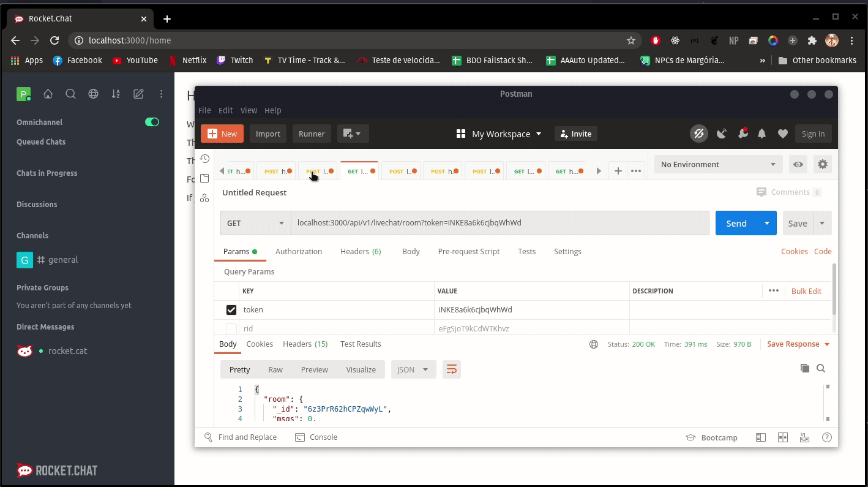Open the Postman File menu
The width and height of the screenshot is (868, 487).
205,110
